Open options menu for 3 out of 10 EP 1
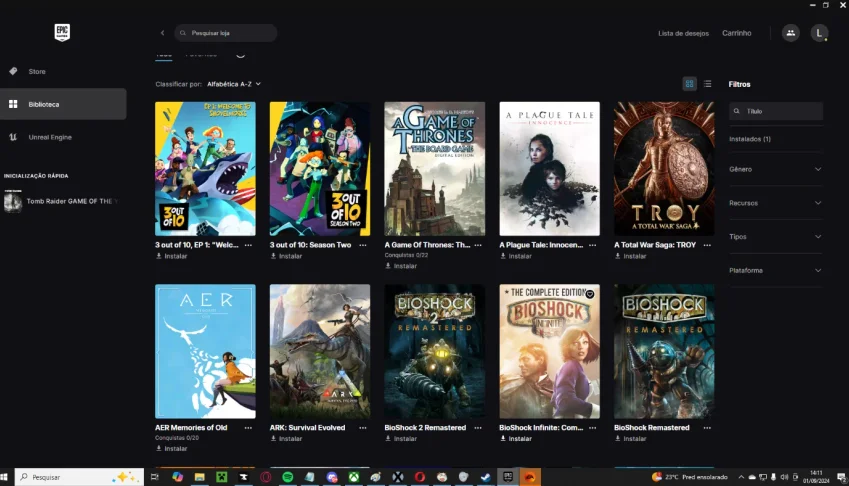Viewport: 849px width, 486px height. 248,245
